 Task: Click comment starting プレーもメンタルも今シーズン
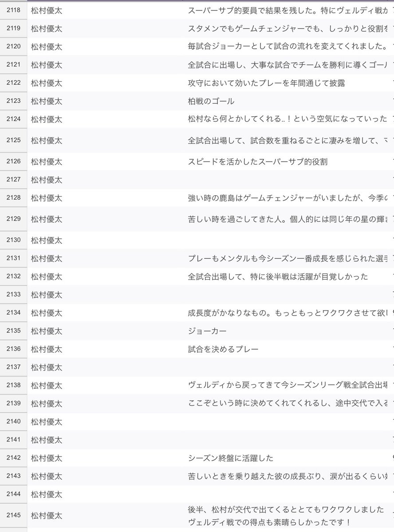[x=288, y=259]
